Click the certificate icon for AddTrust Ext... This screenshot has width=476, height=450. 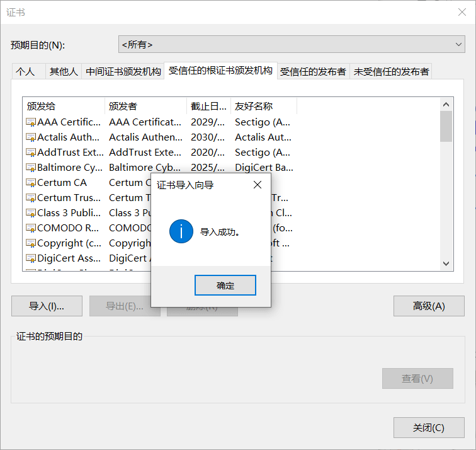(31, 153)
